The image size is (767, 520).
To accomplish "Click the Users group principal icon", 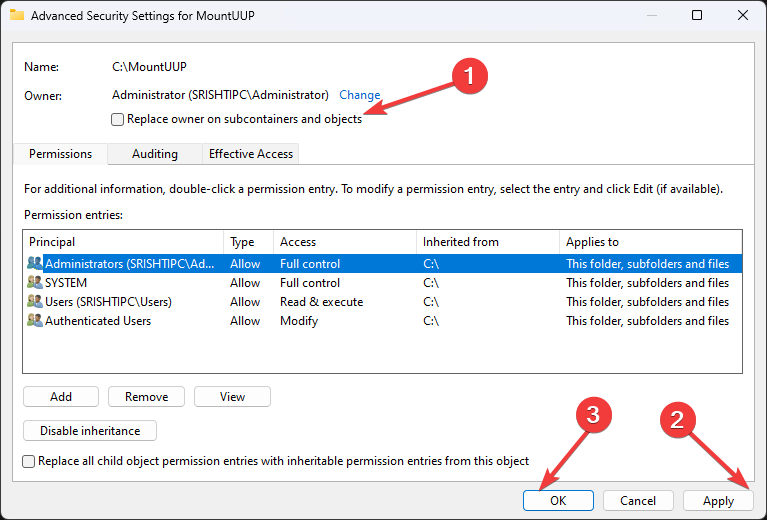I will tap(35, 302).
